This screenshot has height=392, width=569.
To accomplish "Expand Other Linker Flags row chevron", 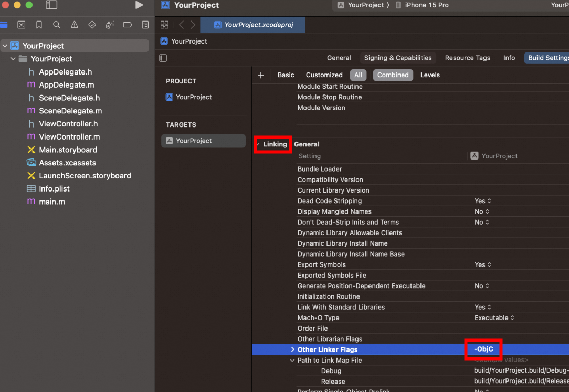I will 292,349.
